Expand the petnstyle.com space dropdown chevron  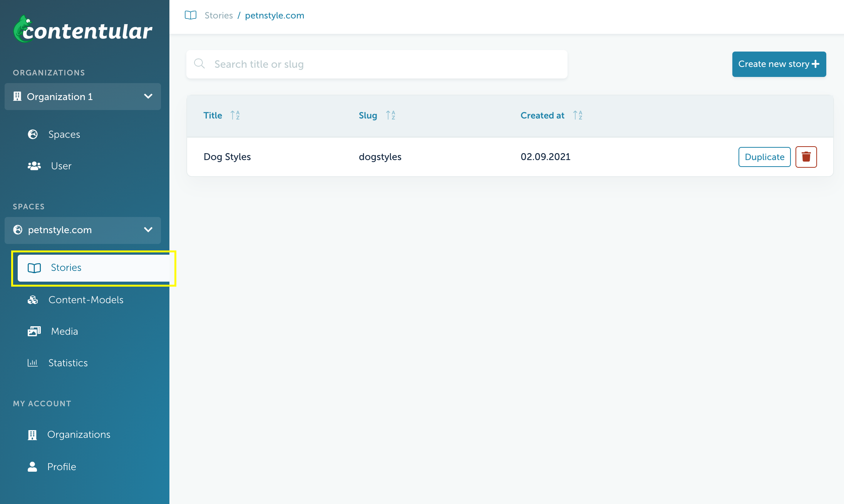click(148, 230)
